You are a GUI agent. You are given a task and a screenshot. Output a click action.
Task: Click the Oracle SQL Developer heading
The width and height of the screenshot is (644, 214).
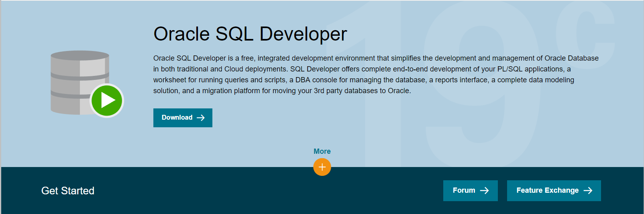click(250, 34)
